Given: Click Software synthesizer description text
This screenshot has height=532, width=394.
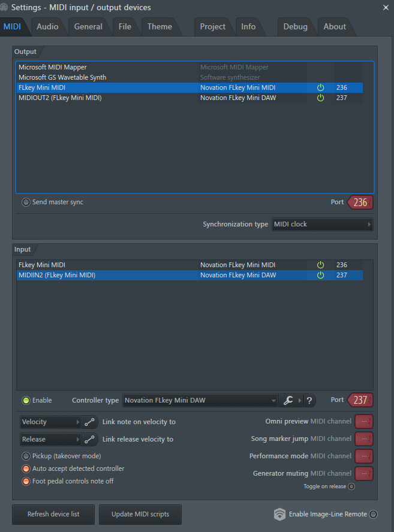Looking at the screenshot, I should tap(230, 77).
